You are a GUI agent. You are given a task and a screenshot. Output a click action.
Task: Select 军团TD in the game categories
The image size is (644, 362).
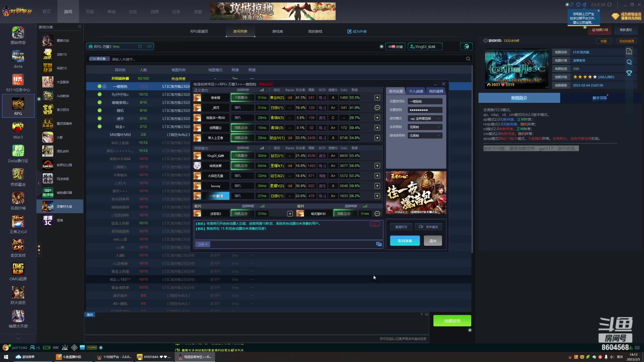60,68
